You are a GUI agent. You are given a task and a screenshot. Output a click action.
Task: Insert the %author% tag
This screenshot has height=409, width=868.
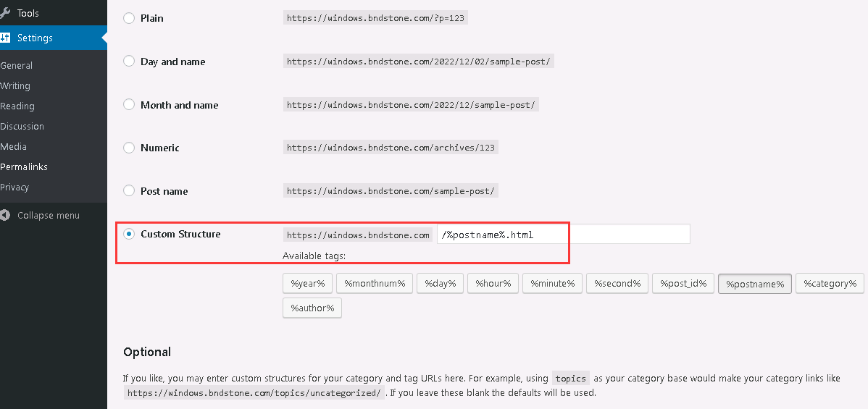point(312,308)
